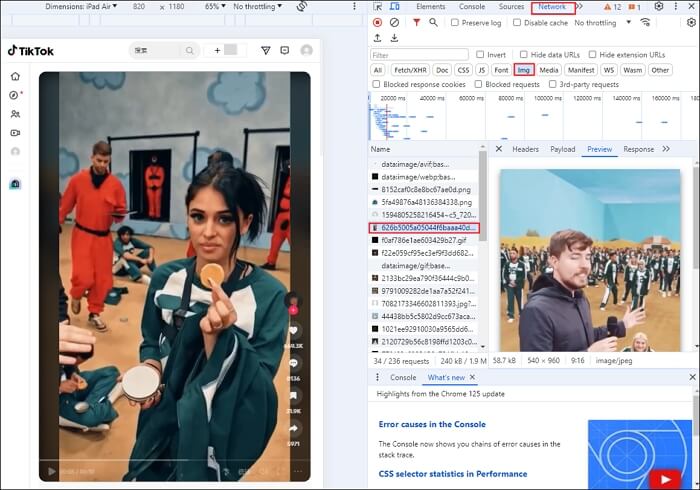This screenshot has height=490, width=700.
Task: Toggle the rotate device icon
Action: coord(302,6)
